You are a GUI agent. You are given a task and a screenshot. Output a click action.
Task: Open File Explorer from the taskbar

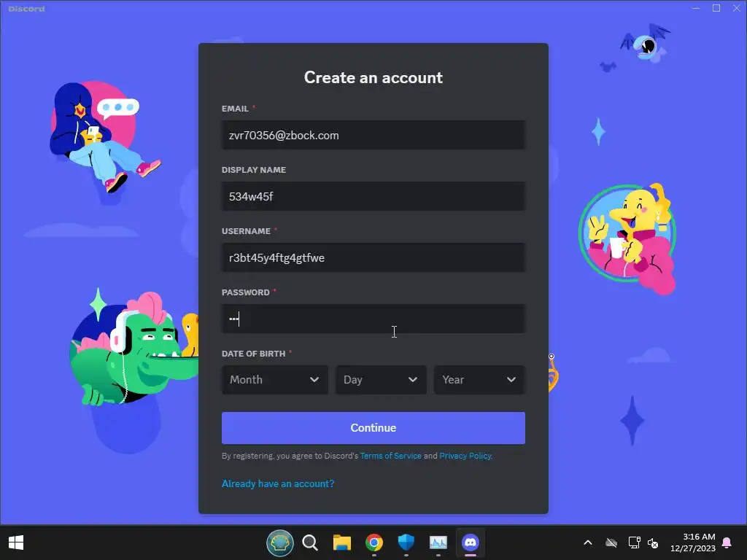pyautogui.click(x=342, y=542)
